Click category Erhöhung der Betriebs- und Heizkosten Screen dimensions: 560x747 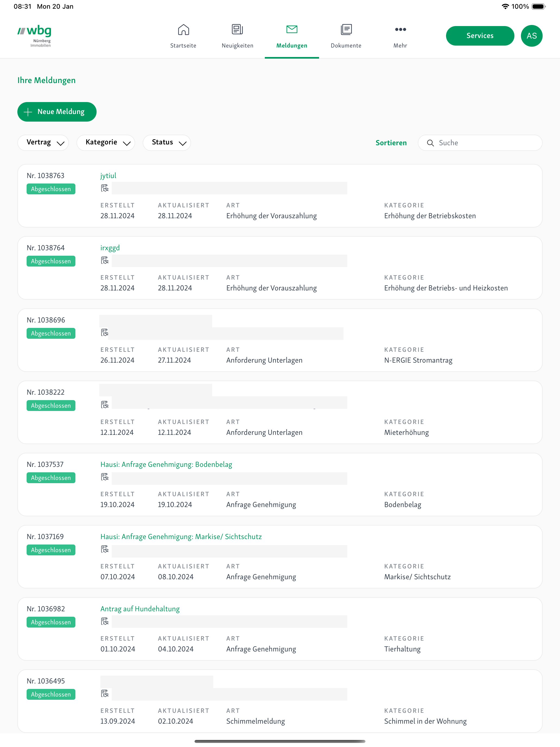(x=446, y=288)
